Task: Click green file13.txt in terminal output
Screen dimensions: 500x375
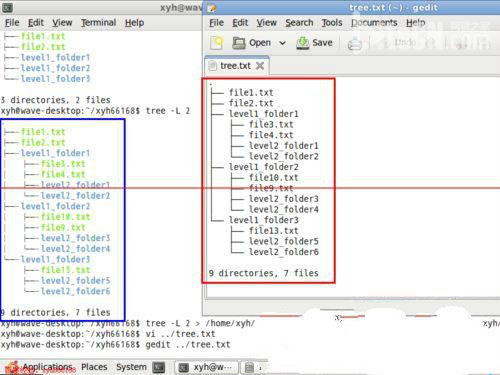Action: [66, 270]
